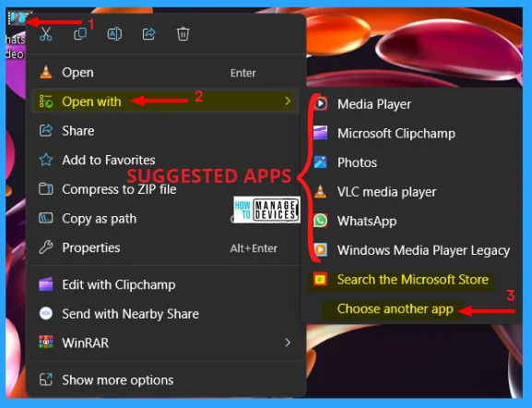Open the file with Media Player
Image resolution: width=532 pixels, height=408 pixels.
(412, 104)
